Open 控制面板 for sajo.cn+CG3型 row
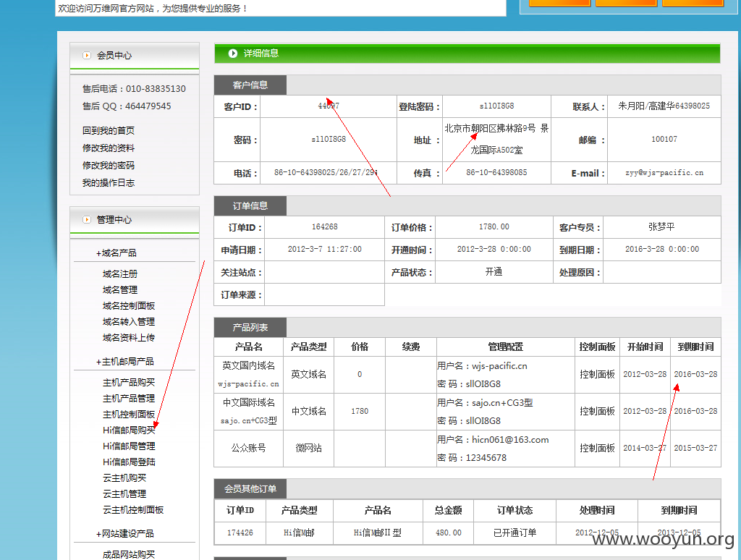The height and width of the screenshot is (560, 741). tap(597, 411)
